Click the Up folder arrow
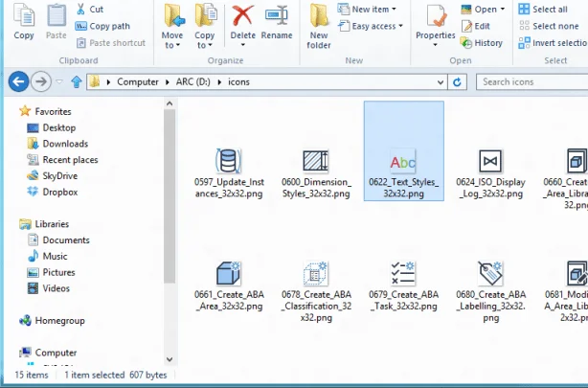588x388 pixels. pos(76,81)
